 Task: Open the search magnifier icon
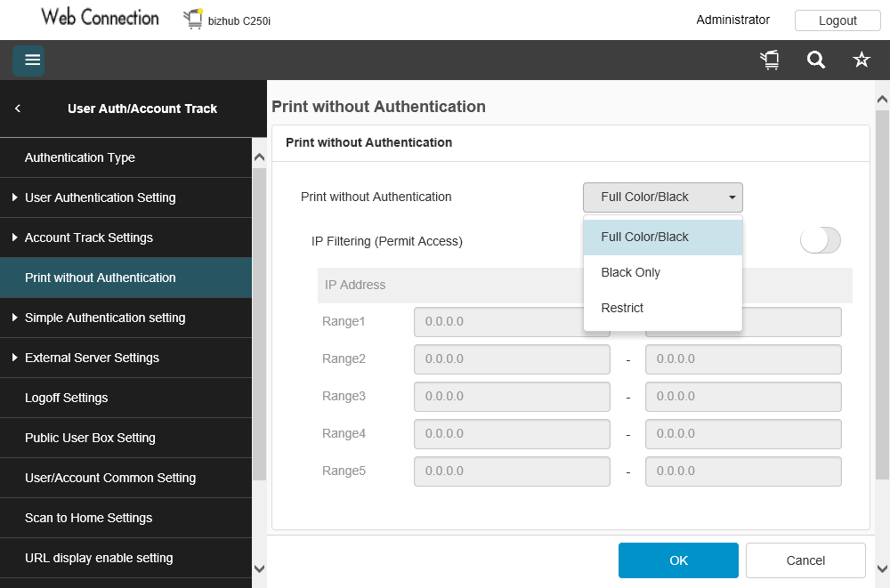point(815,60)
